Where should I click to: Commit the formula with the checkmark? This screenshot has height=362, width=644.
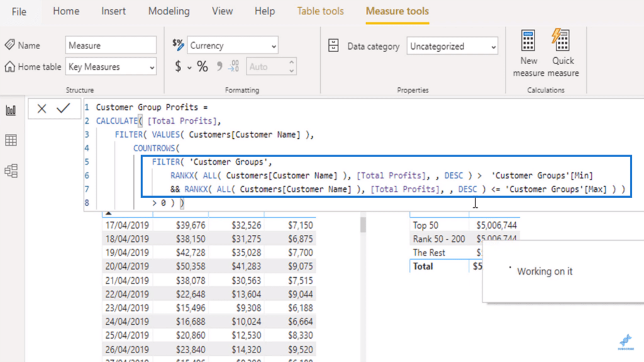pyautogui.click(x=64, y=108)
